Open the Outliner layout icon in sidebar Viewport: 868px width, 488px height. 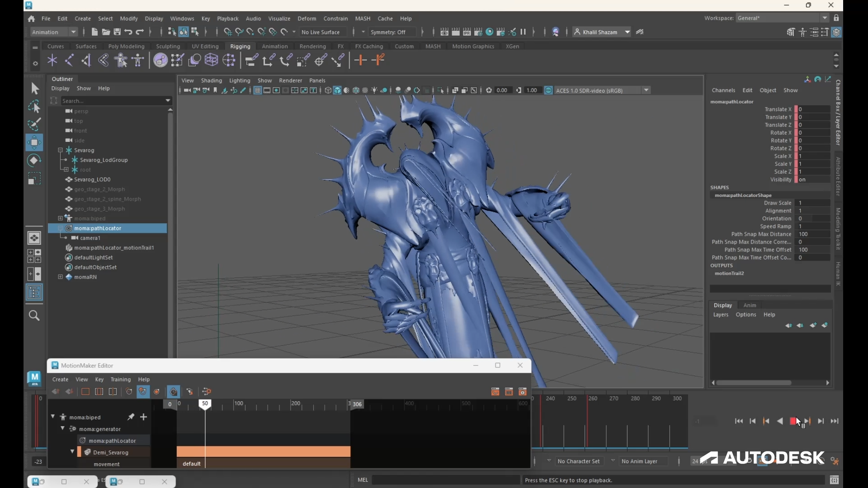point(34,292)
